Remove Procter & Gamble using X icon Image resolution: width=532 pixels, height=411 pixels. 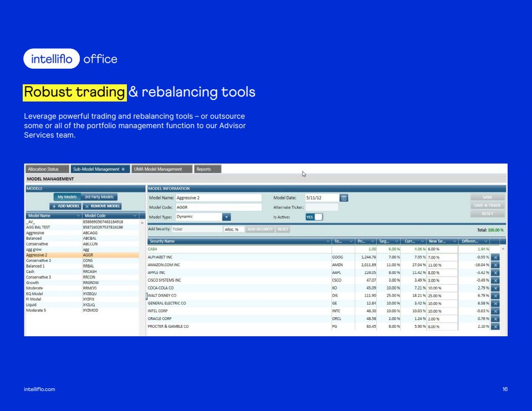click(x=495, y=327)
